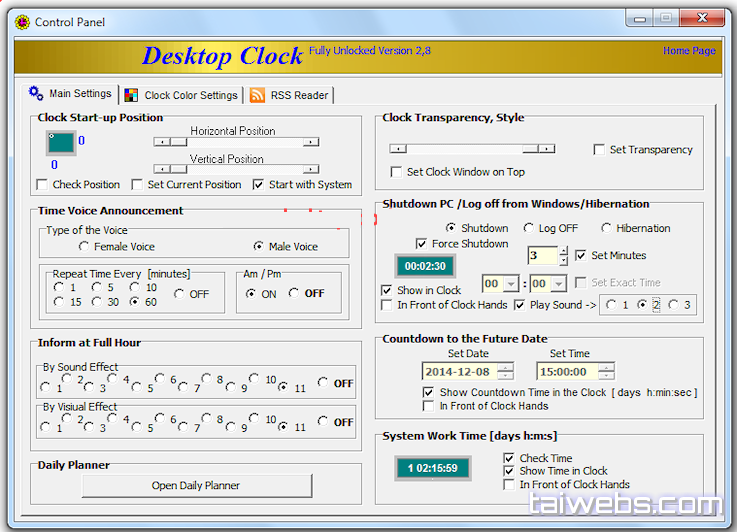Click Open Daily Planner button

[x=196, y=485]
